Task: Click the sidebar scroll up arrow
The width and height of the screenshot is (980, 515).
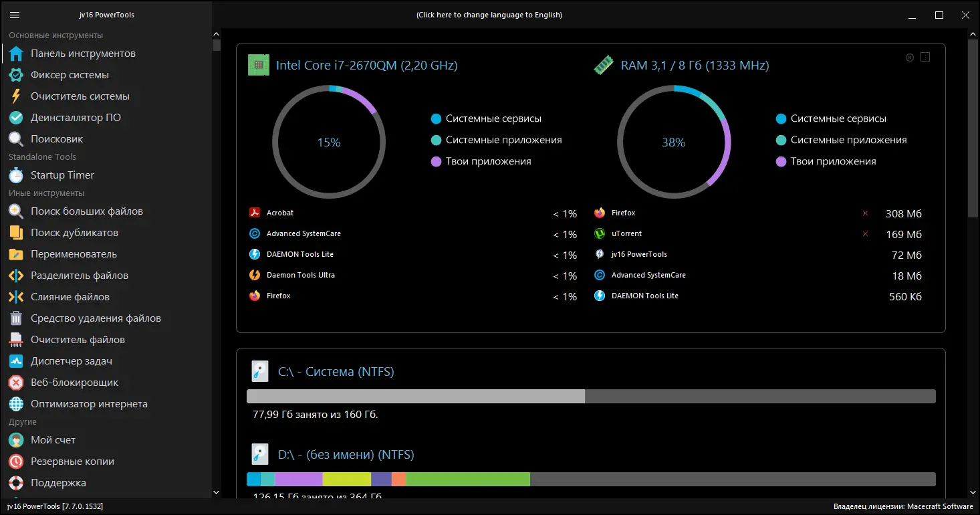Action: tap(216, 34)
